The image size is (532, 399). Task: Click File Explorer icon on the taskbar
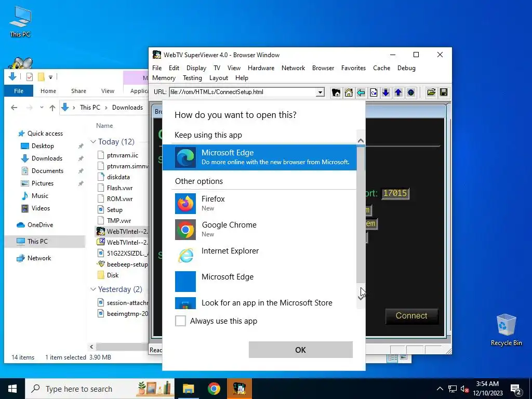click(188, 389)
